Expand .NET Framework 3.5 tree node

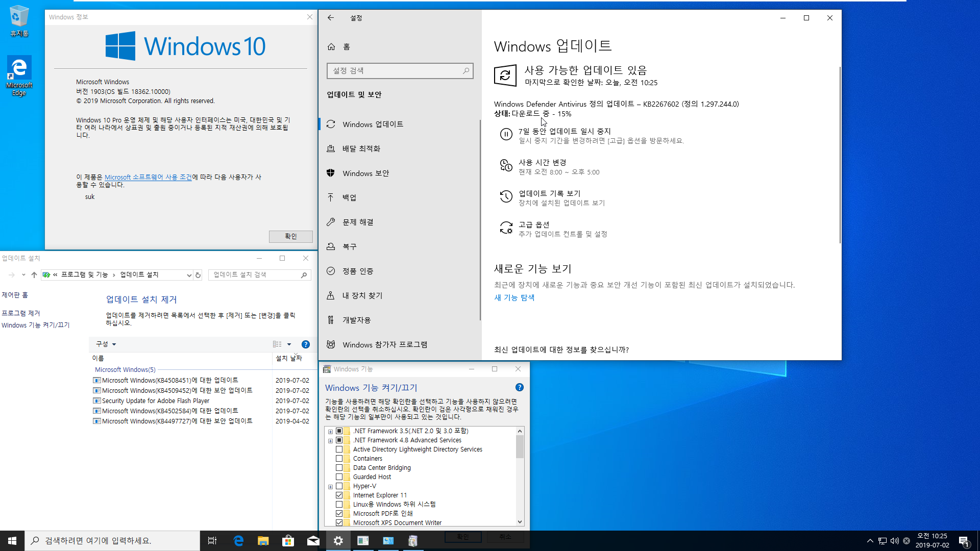[330, 432]
